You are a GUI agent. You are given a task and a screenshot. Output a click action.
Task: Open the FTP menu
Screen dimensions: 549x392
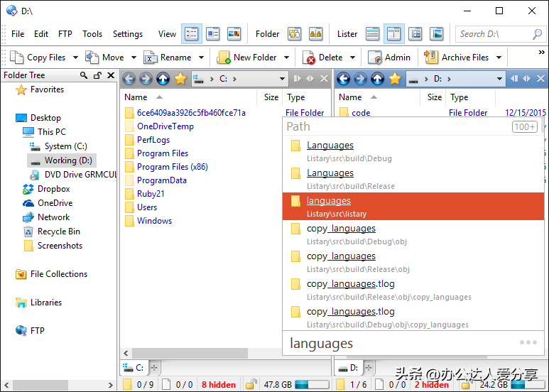[x=65, y=34]
